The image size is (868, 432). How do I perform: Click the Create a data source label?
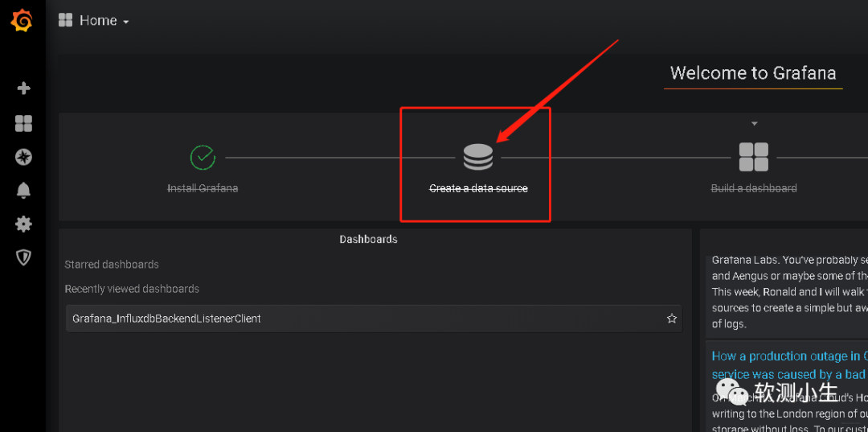pos(478,188)
